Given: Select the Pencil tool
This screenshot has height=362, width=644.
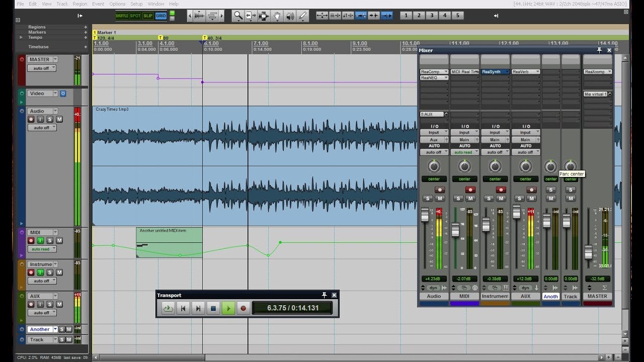Looking at the screenshot, I should (303, 16).
